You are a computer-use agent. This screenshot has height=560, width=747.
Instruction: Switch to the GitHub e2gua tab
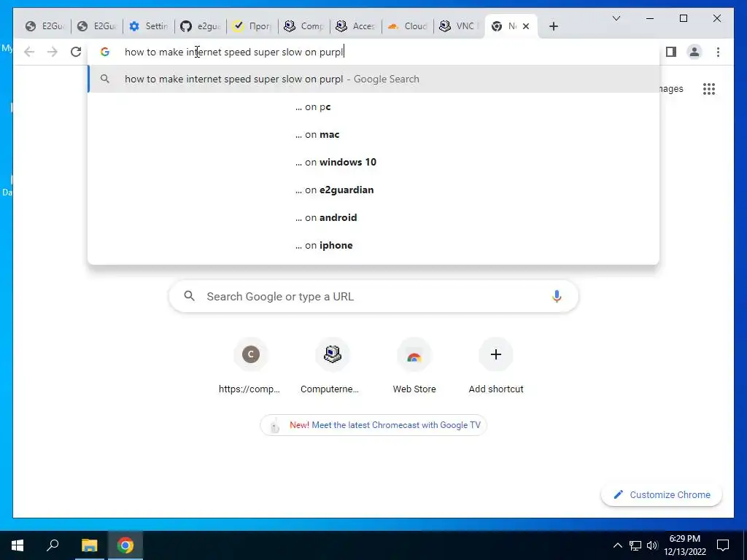click(201, 26)
